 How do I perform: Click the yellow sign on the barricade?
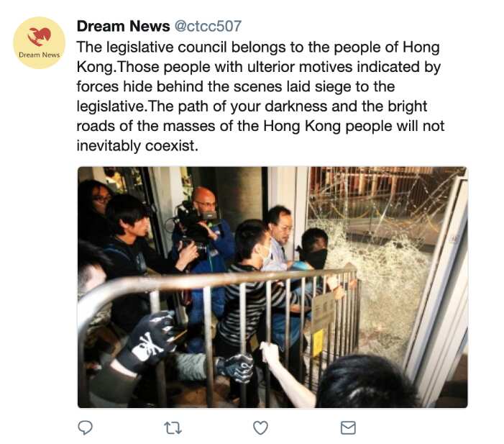(x=318, y=343)
